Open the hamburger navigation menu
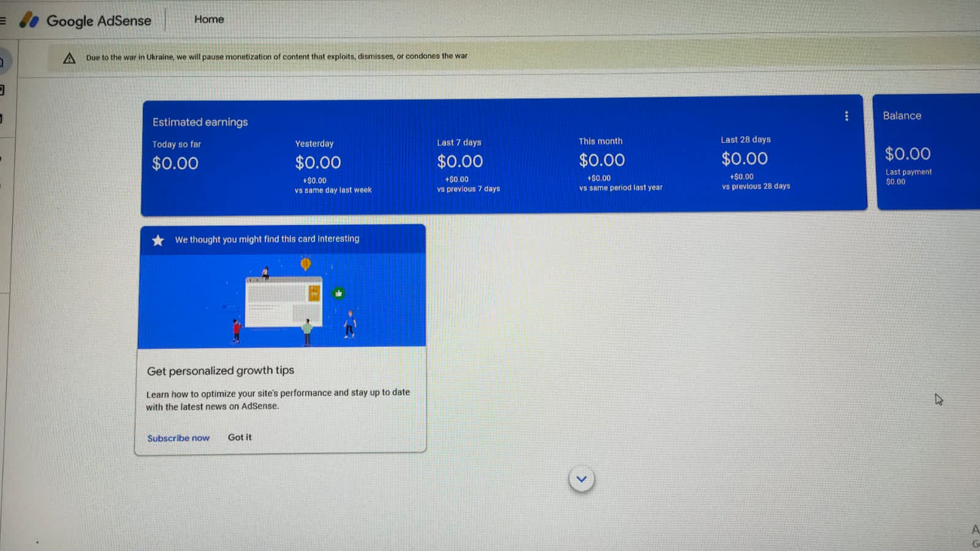The width and height of the screenshot is (980, 551). click(x=2, y=21)
